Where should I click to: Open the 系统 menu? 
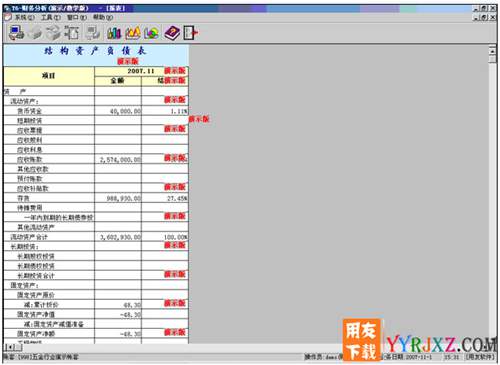(x=24, y=17)
